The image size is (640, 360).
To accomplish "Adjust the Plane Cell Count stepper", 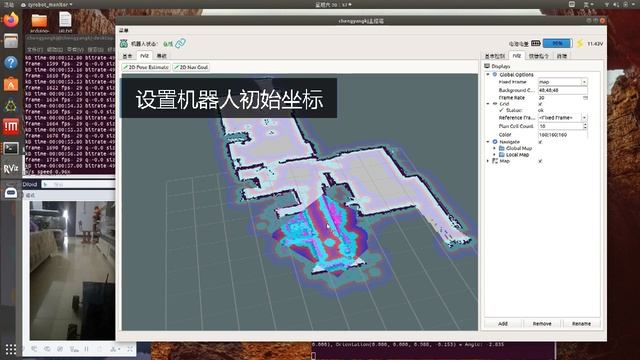I will [x=585, y=126].
